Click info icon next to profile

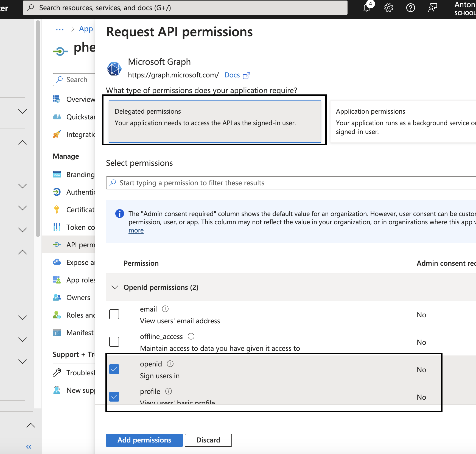(169, 391)
